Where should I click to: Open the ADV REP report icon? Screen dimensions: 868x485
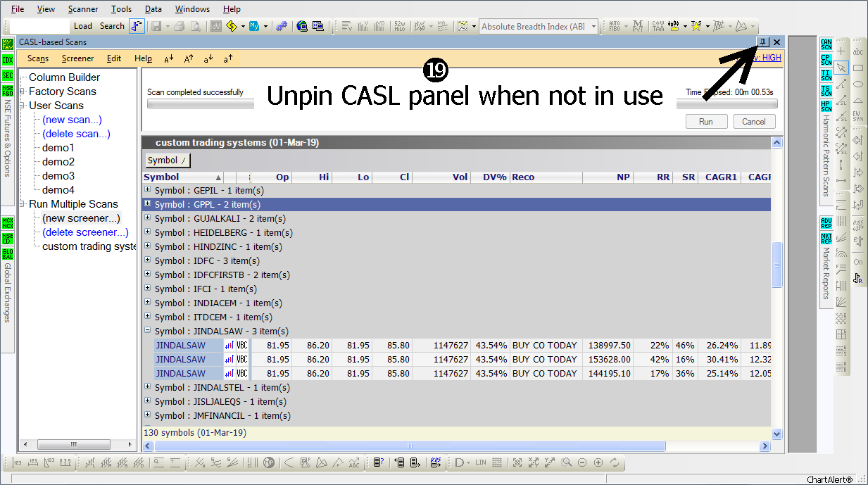(826, 223)
